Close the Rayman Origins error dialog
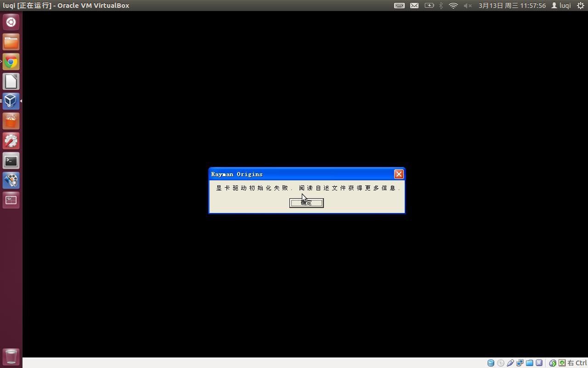 point(399,174)
